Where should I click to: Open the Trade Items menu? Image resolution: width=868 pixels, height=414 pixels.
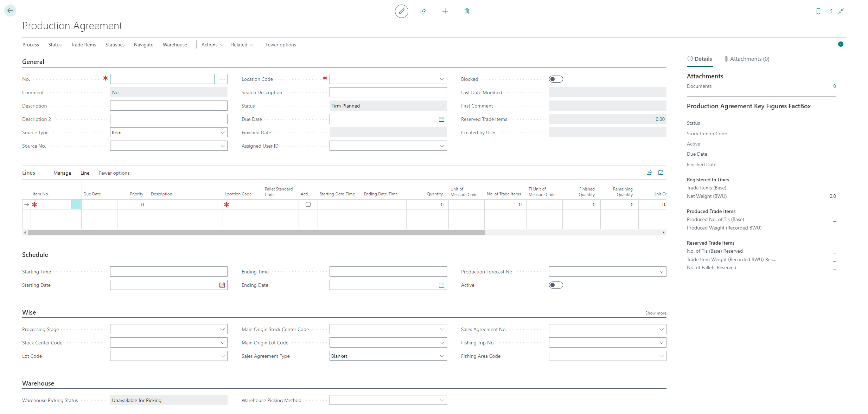point(83,45)
